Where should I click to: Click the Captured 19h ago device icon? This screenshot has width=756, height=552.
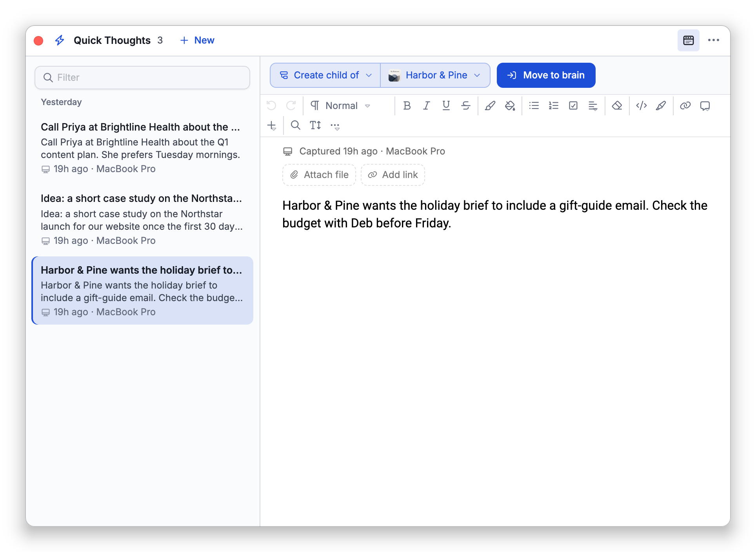[288, 151]
